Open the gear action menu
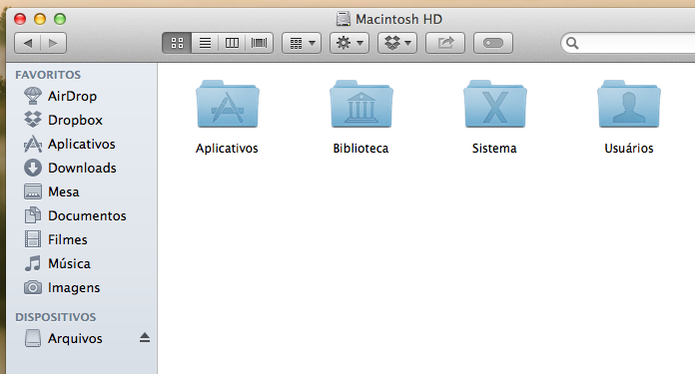The width and height of the screenshot is (695, 374). point(349,43)
